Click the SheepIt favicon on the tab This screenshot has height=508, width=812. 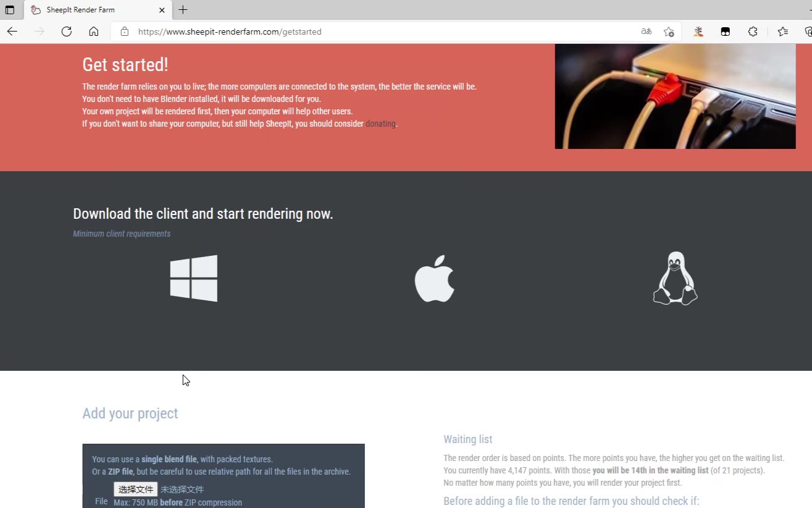36,10
